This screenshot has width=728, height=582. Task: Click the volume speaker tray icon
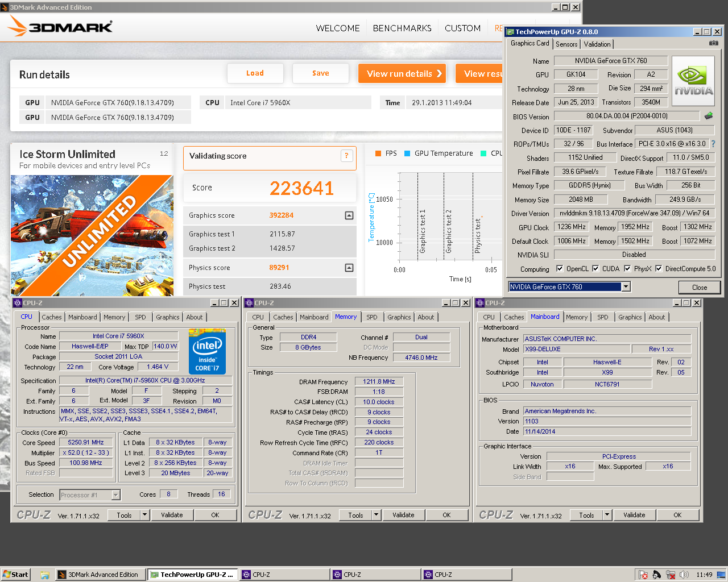684,575
